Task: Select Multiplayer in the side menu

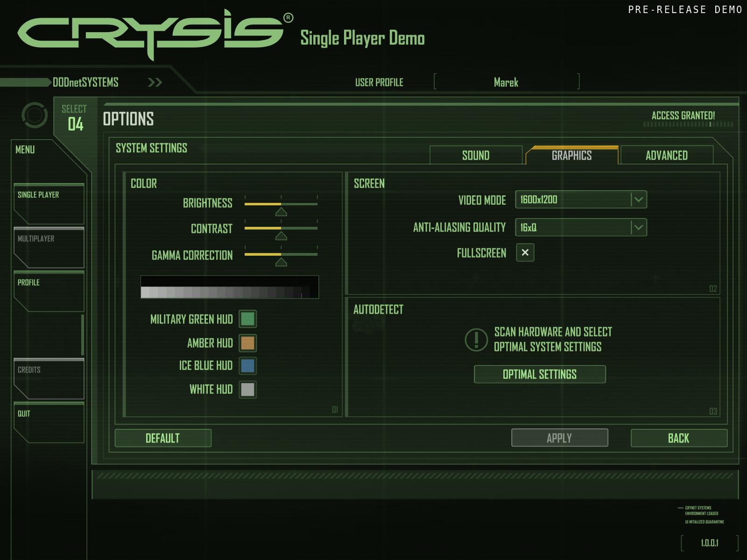Action: pyautogui.click(x=49, y=248)
